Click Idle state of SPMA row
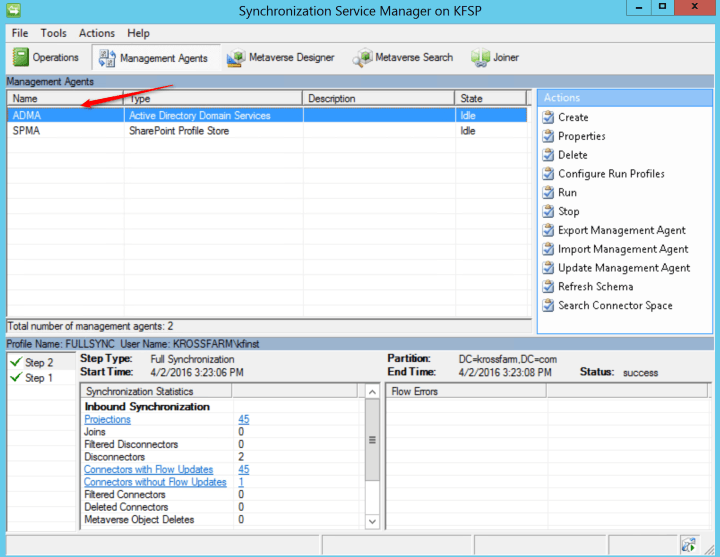The image size is (720, 557). 468,131
